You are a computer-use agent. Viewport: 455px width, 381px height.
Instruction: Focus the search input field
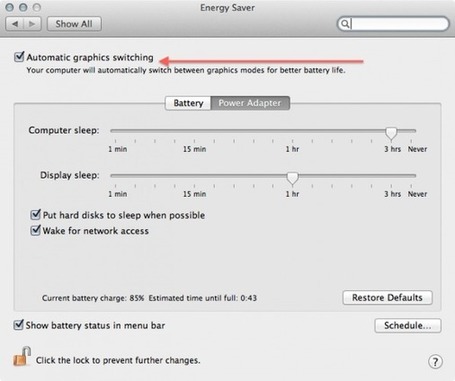(x=393, y=24)
